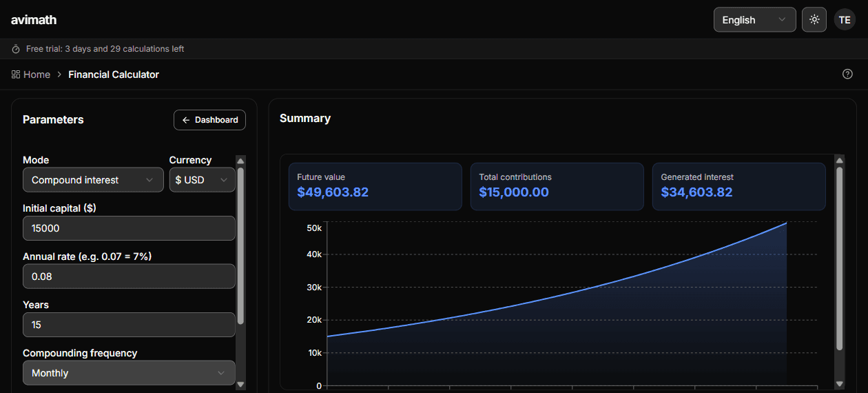Focus the Annual rate field with 0.08
The width and height of the screenshot is (868, 393).
pos(129,276)
